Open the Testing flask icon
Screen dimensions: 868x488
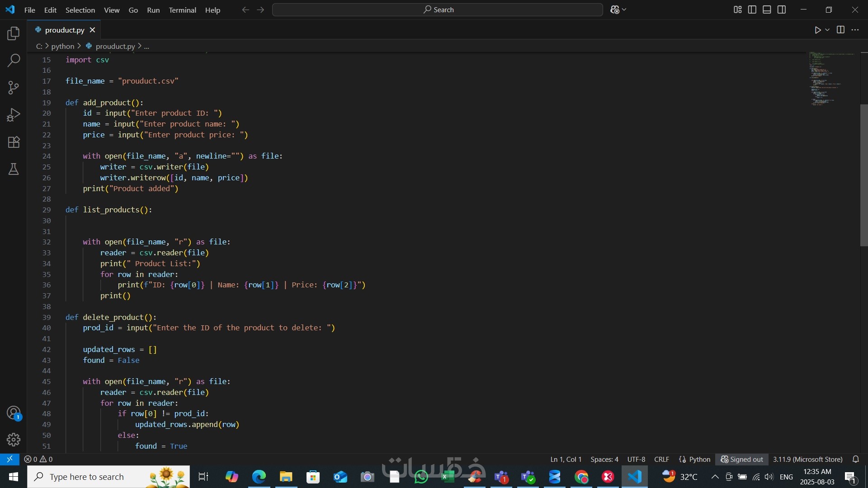14,169
